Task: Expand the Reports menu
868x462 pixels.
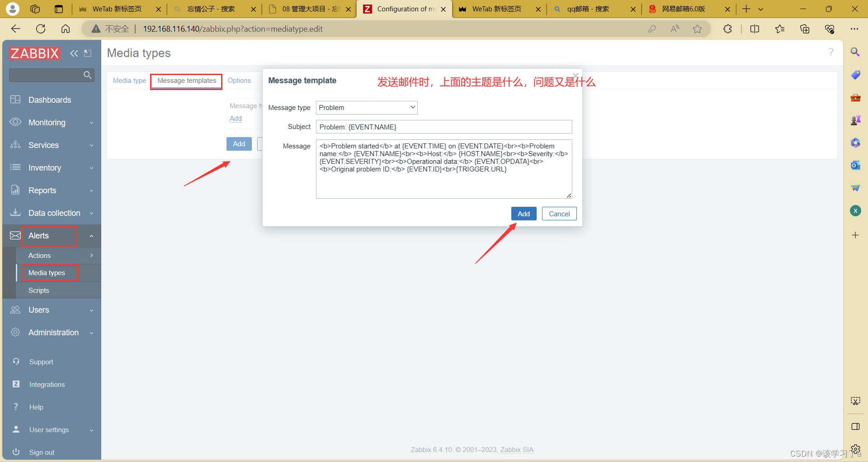Action: click(52, 191)
